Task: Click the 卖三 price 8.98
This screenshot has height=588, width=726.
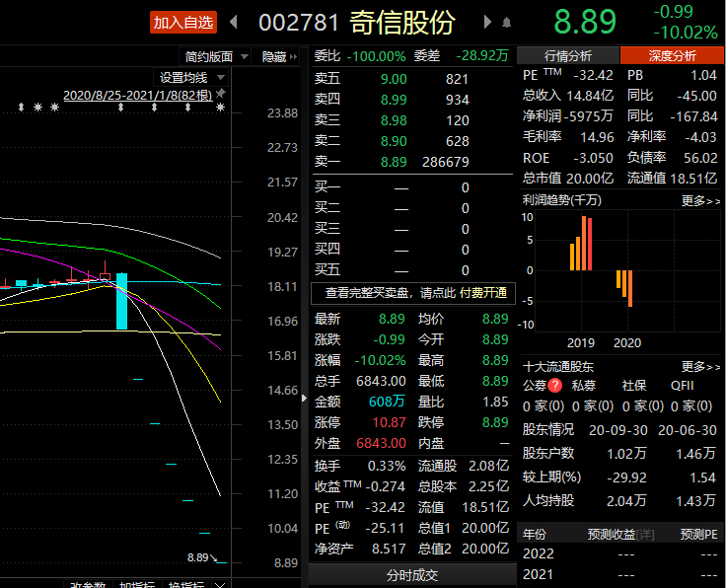Action: 394,120
